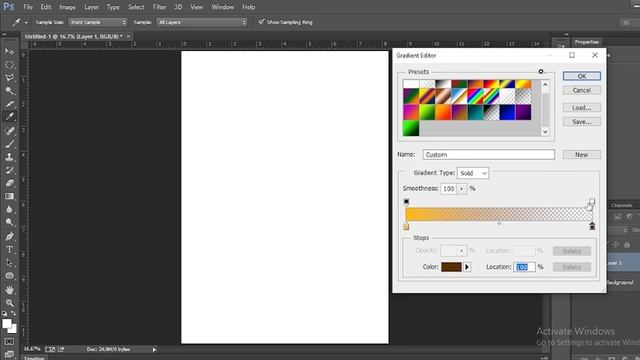This screenshot has height=360, width=640.
Task: Open the View menu
Action: (x=196, y=7)
